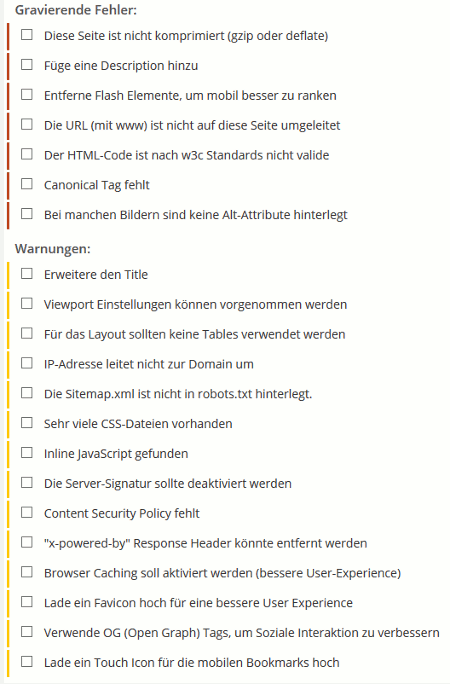Mark the Tables layout warning checkbox
450x684 pixels.
27,333
